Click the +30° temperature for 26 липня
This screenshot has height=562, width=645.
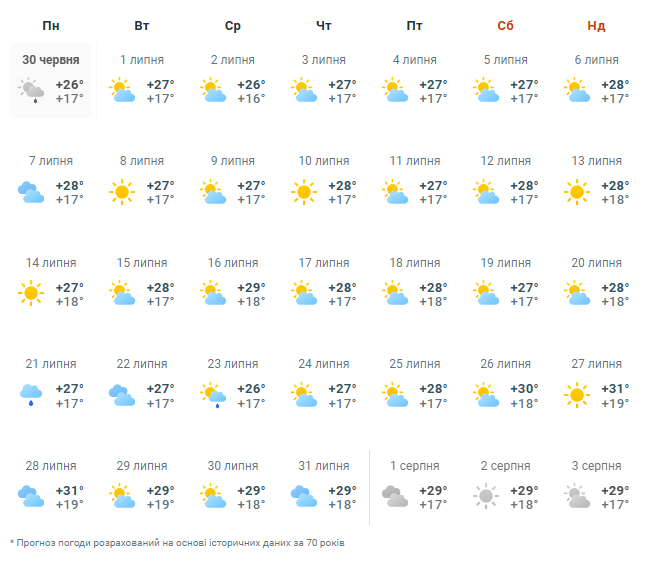pyautogui.click(x=524, y=388)
